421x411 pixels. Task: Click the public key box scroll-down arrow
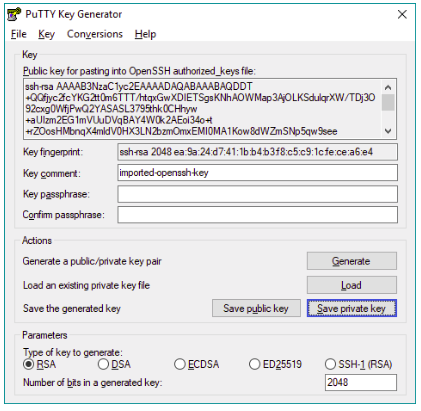point(388,131)
